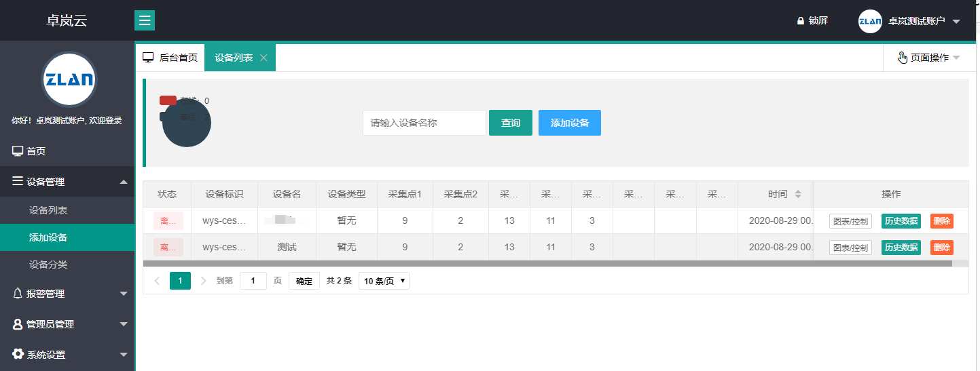Open the 页面操作 dropdown
Screen dimensions: 980x371
(x=928, y=58)
